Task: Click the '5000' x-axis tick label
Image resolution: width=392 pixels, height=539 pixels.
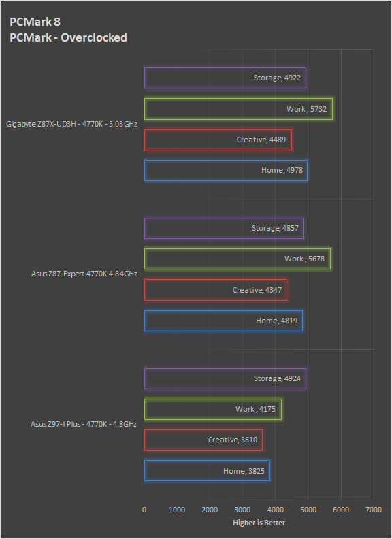Action: 308,510
